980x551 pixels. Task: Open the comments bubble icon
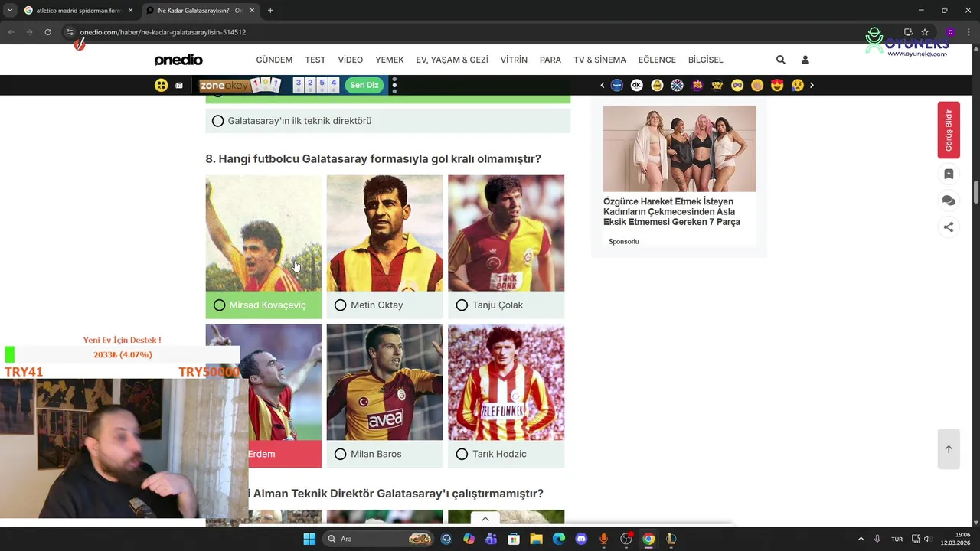coord(949,201)
